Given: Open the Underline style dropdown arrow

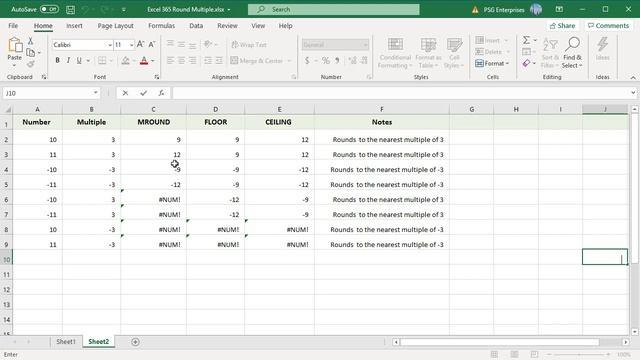Looking at the screenshot, I should click(x=88, y=61).
